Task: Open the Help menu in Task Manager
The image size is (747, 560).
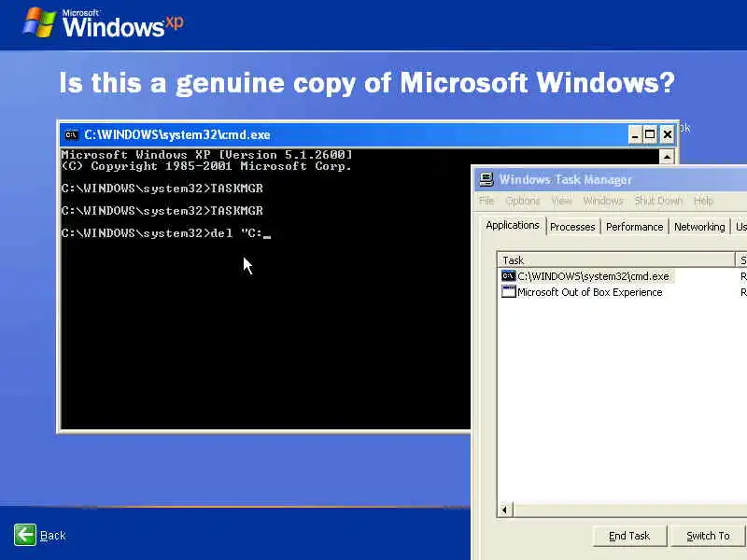Action: point(703,201)
